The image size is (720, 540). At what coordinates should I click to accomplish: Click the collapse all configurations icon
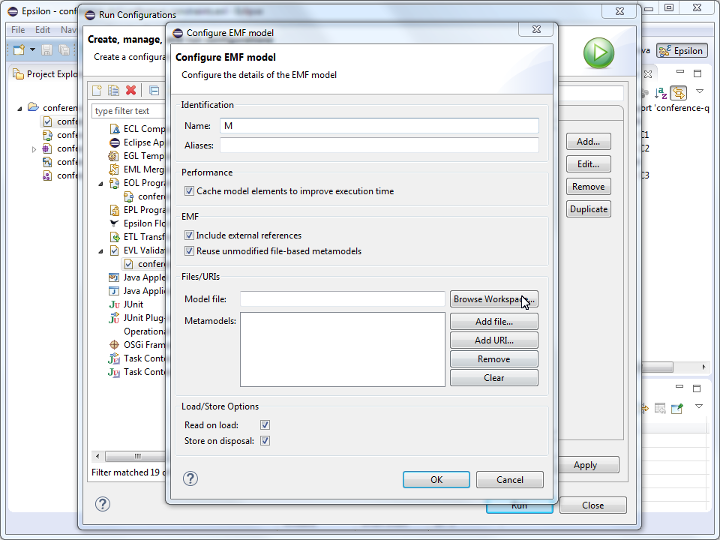154,90
